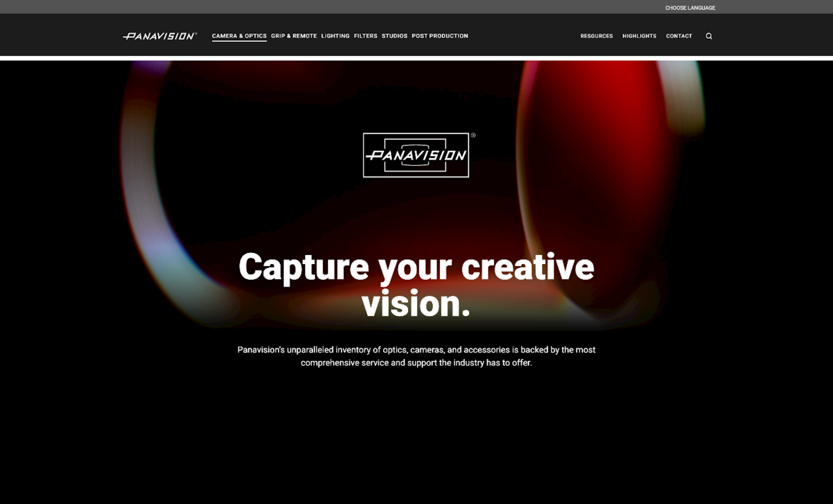The height and width of the screenshot is (504, 833).
Task: Open the Choose Language selector
Action: [x=690, y=8]
